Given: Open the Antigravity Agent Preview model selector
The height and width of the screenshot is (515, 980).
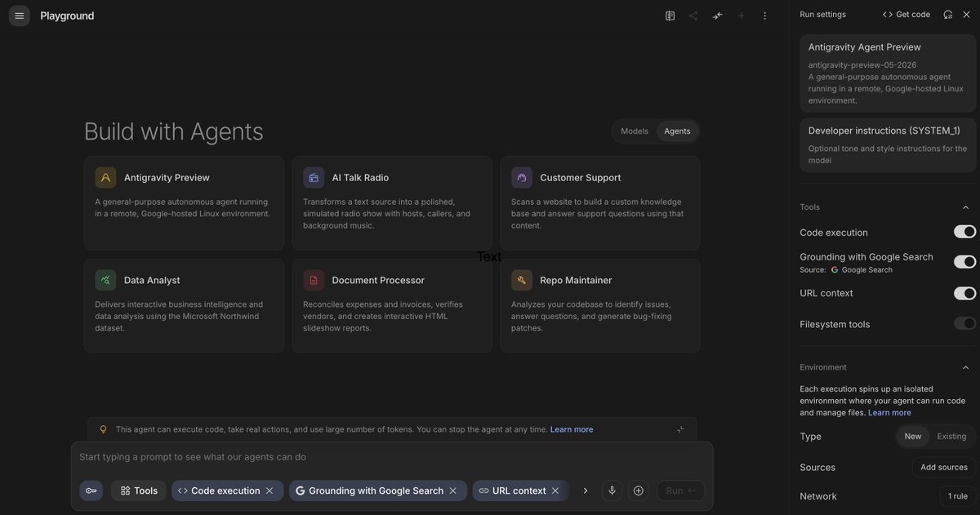Looking at the screenshot, I should click(x=888, y=73).
